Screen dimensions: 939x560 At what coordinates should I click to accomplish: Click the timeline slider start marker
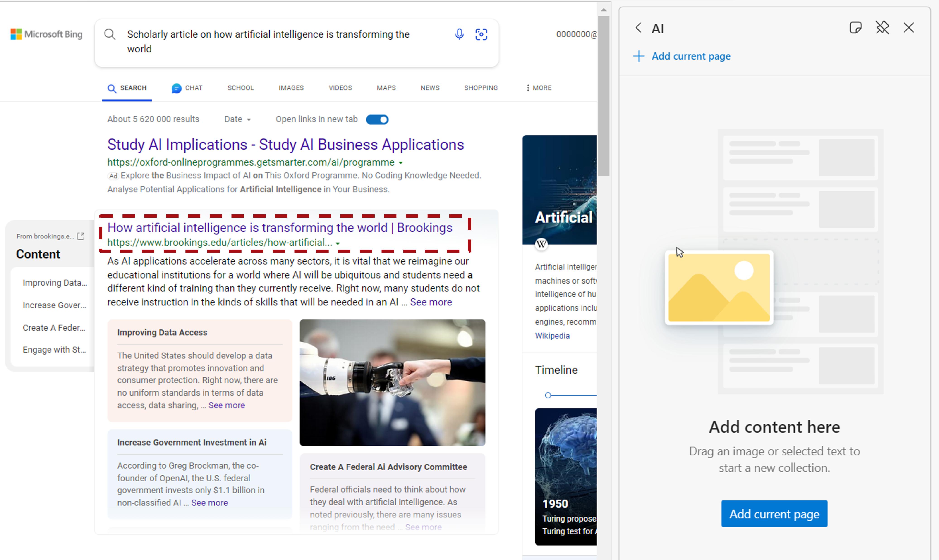pos(548,396)
